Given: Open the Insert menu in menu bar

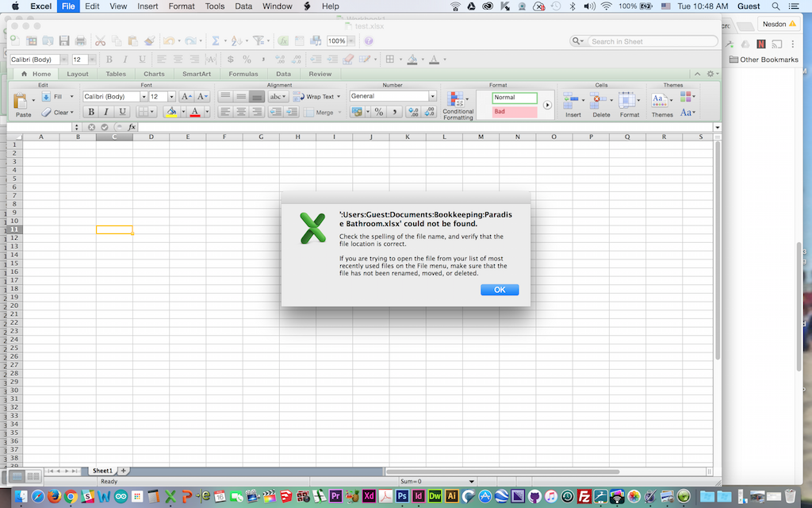Looking at the screenshot, I should (x=147, y=6).
